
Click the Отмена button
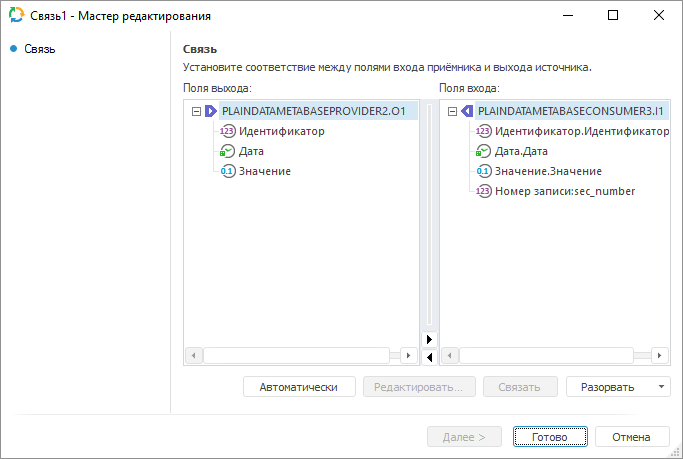pyautogui.click(x=632, y=437)
